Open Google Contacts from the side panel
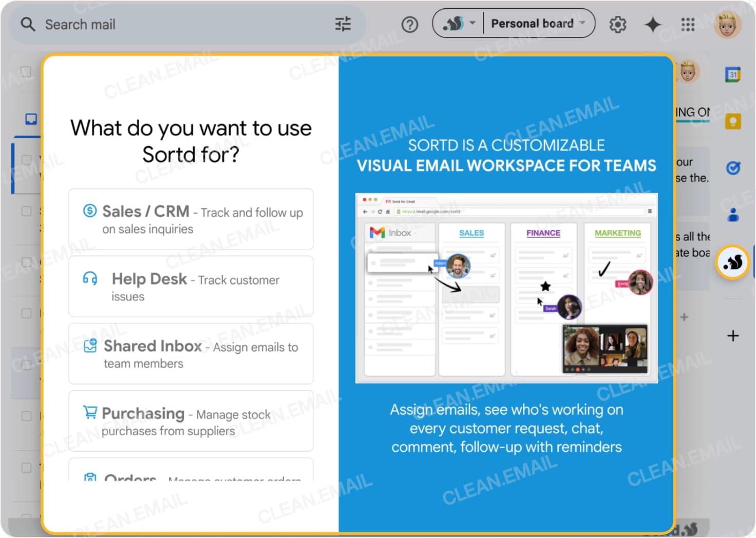The width and height of the screenshot is (756, 538). coord(733,215)
